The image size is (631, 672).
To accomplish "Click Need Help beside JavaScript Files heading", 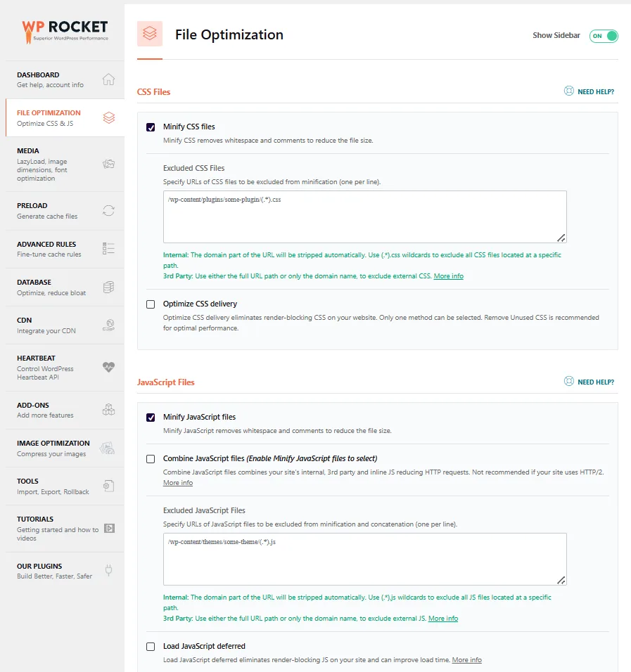I will (589, 382).
